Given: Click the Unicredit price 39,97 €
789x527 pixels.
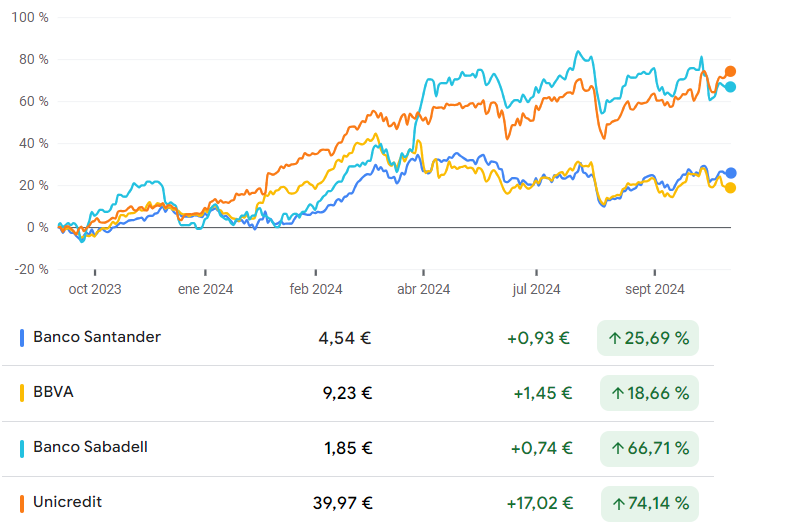Looking at the screenshot, I should click(x=342, y=503).
